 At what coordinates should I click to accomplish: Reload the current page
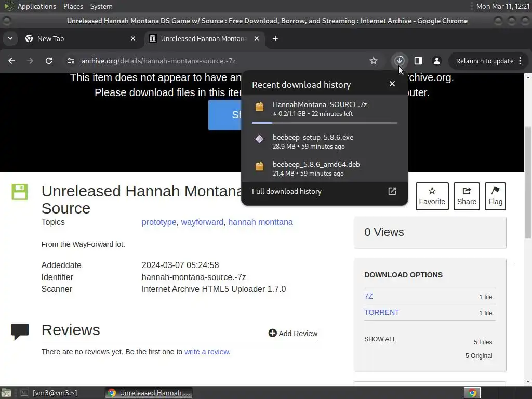click(x=49, y=61)
